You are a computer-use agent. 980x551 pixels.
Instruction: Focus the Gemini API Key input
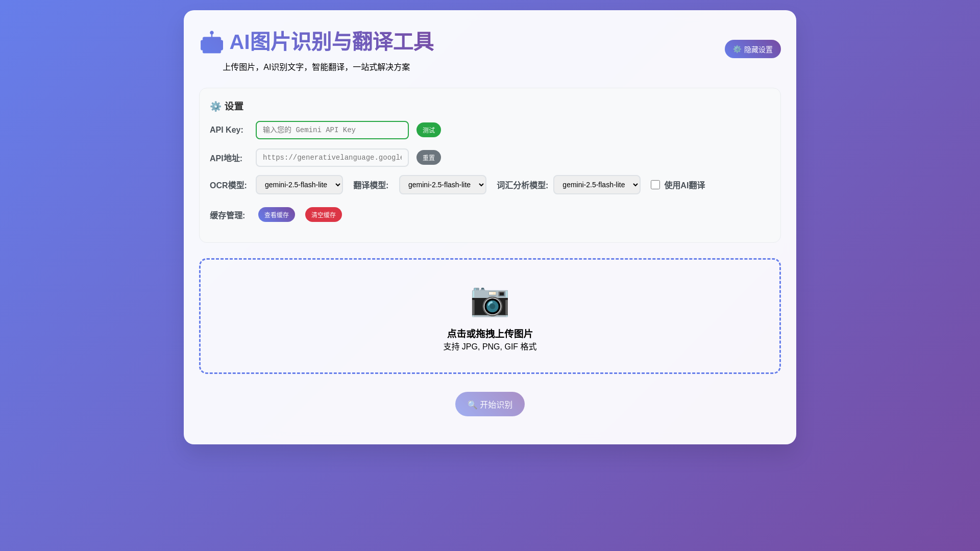coord(332,130)
